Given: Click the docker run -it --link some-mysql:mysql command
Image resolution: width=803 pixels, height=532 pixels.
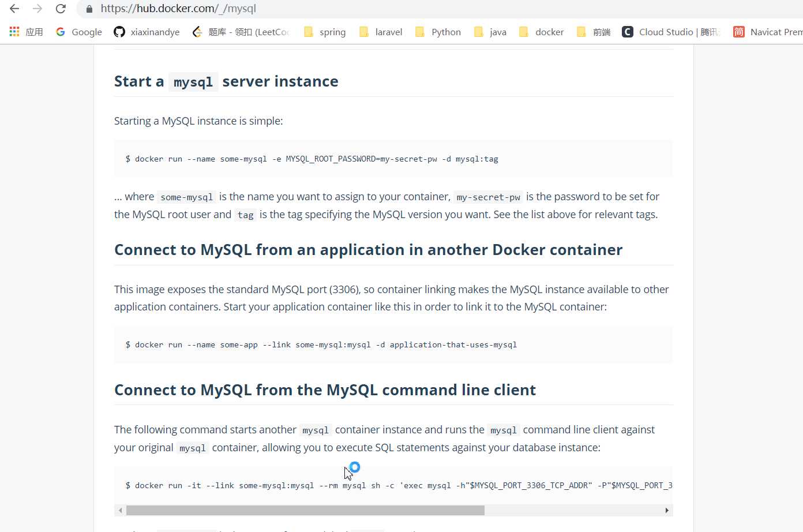Looking at the screenshot, I should tap(399, 485).
